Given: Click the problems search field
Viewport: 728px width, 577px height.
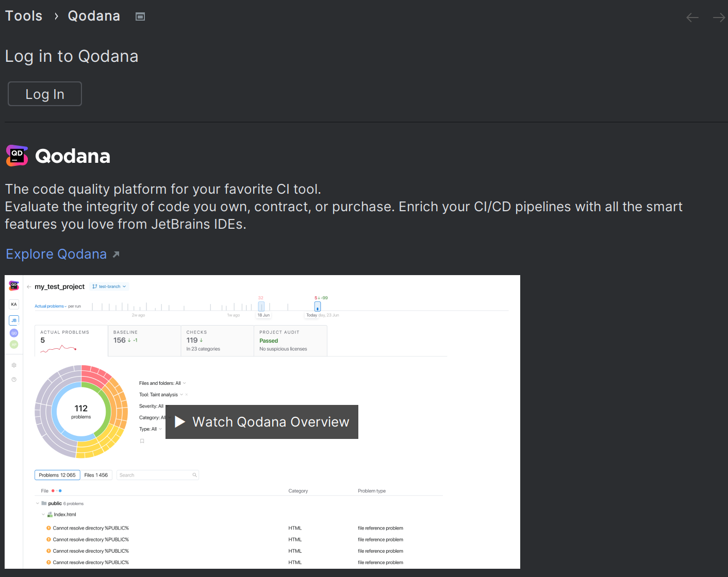Looking at the screenshot, I should (155, 474).
